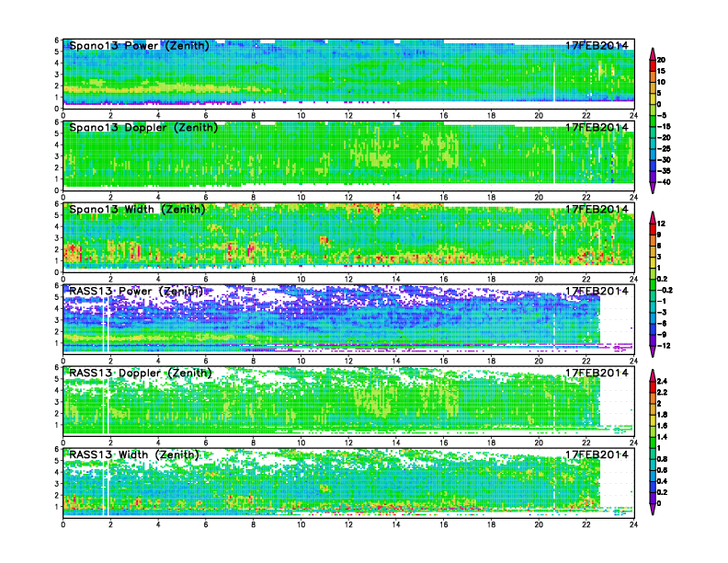This screenshot has height=563, width=728.
Task: Click the "RASS13 Doppler (Zenith)" panel title
Action: click(141, 373)
